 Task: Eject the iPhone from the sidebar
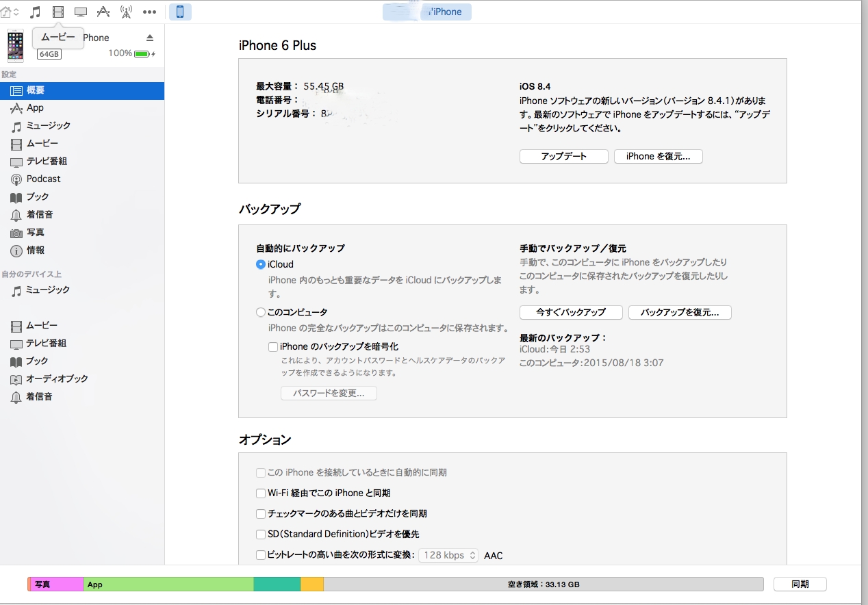[150, 38]
